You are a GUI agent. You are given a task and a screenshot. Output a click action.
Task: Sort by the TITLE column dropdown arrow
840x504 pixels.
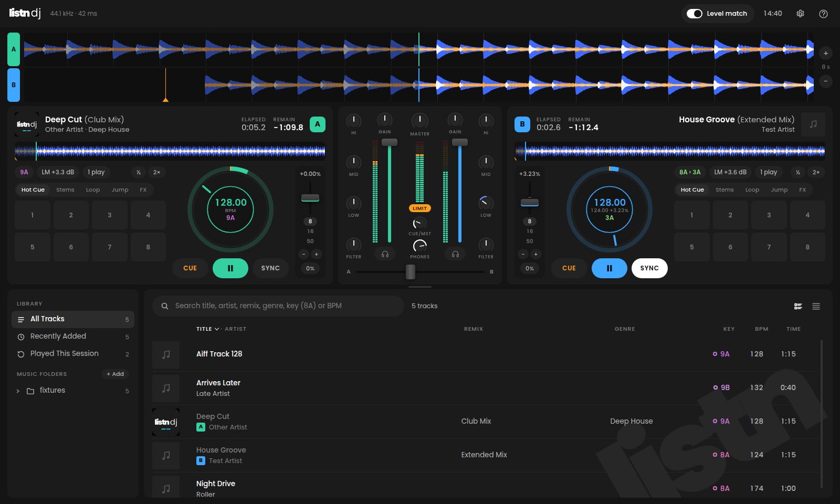coord(217,329)
